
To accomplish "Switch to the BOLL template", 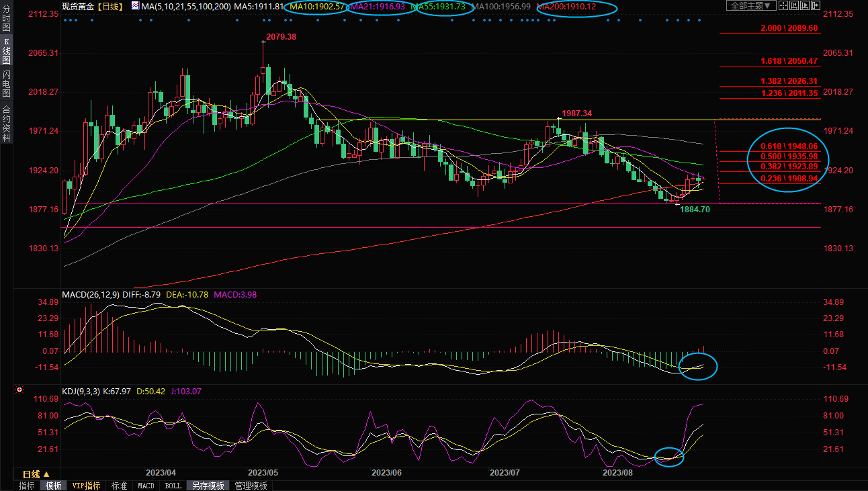I will pyautogui.click(x=173, y=486).
